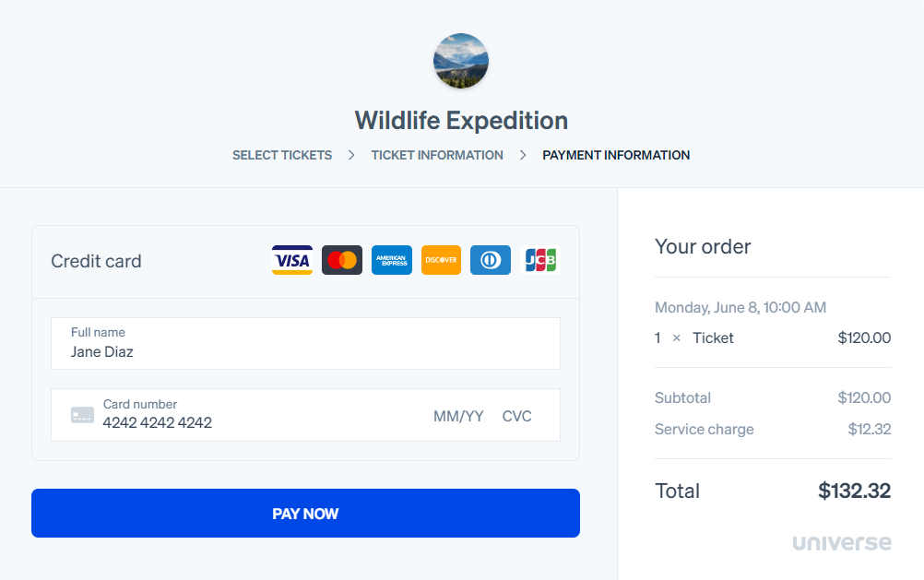924x580 pixels.
Task: Click the Mastercard logo icon
Action: pyautogui.click(x=342, y=260)
